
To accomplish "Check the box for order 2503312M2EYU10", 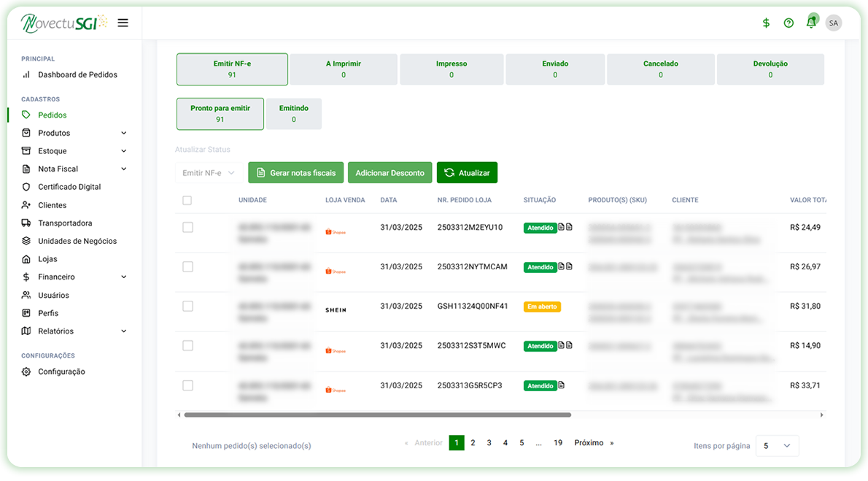I will point(187,228).
